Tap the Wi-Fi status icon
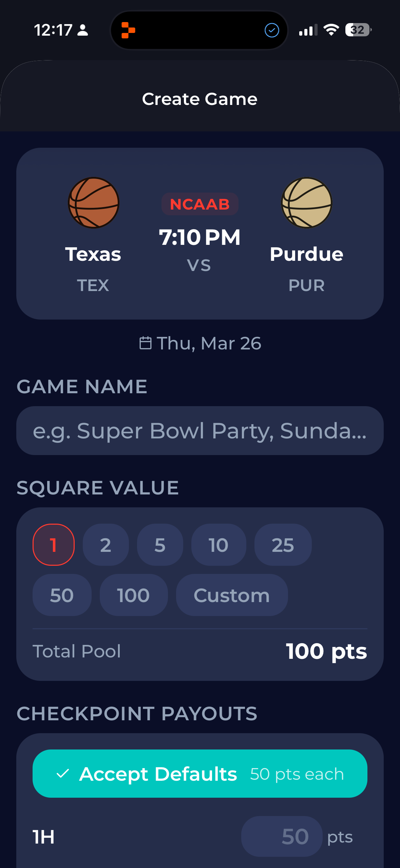The width and height of the screenshot is (400, 868). point(331,30)
